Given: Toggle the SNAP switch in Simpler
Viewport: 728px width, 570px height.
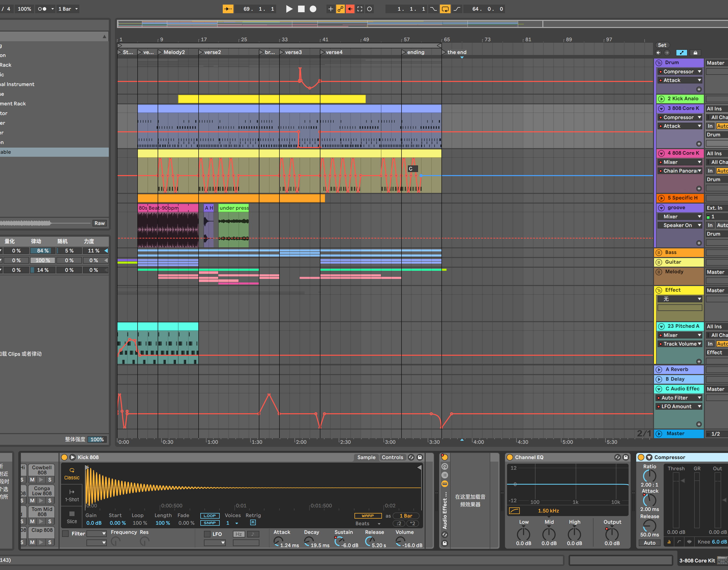Looking at the screenshot, I should pyautogui.click(x=210, y=523).
